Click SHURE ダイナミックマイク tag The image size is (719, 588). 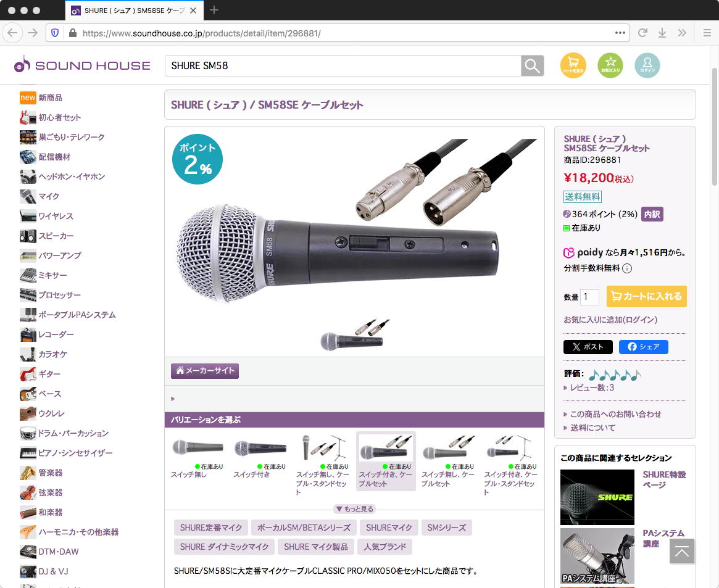coord(224,547)
